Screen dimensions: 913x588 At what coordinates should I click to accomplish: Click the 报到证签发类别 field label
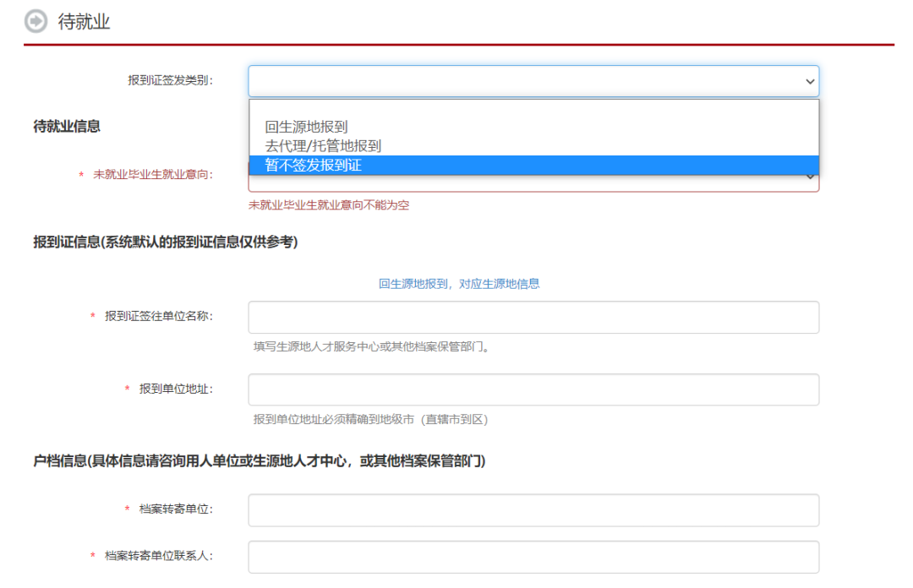click(x=171, y=80)
